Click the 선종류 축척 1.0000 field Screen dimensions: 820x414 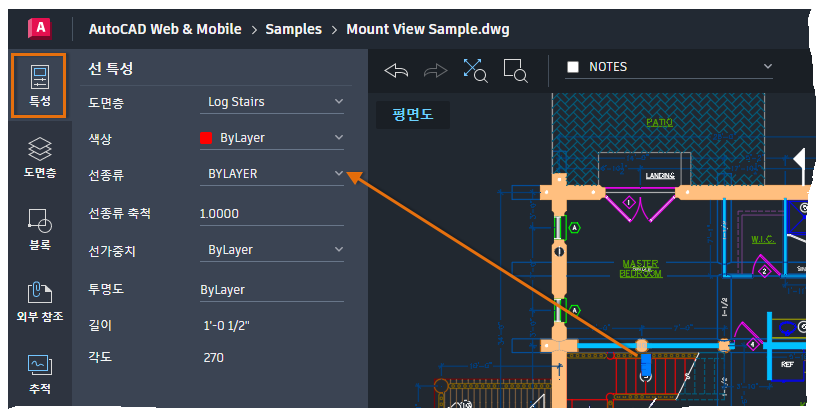[272, 214]
